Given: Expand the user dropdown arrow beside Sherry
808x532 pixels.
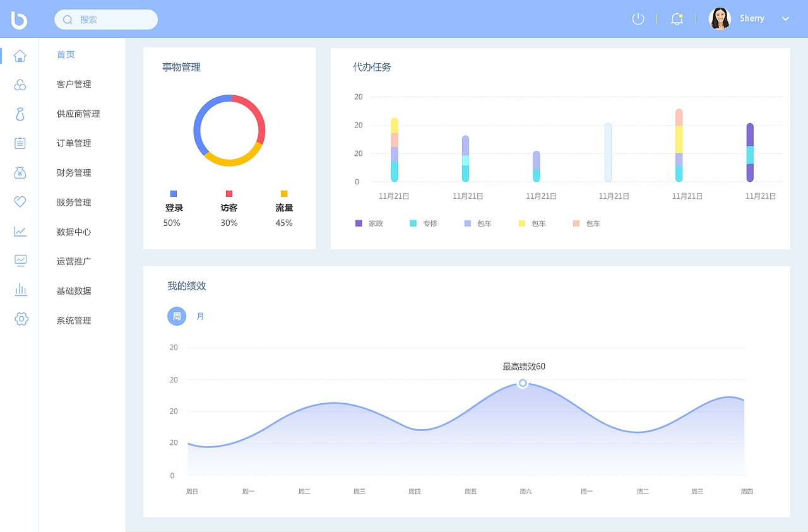Looking at the screenshot, I should click(785, 19).
